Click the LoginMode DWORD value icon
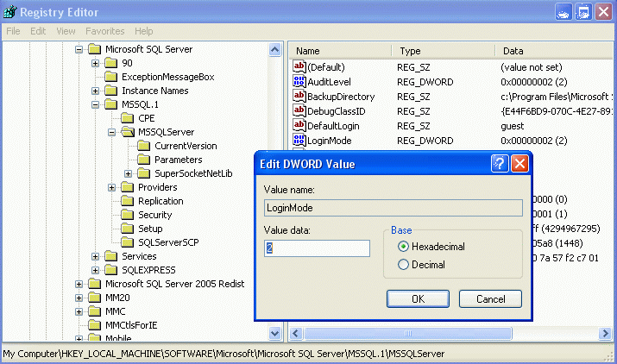The image size is (617, 364). pyautogui.click(x=299, y=141)
